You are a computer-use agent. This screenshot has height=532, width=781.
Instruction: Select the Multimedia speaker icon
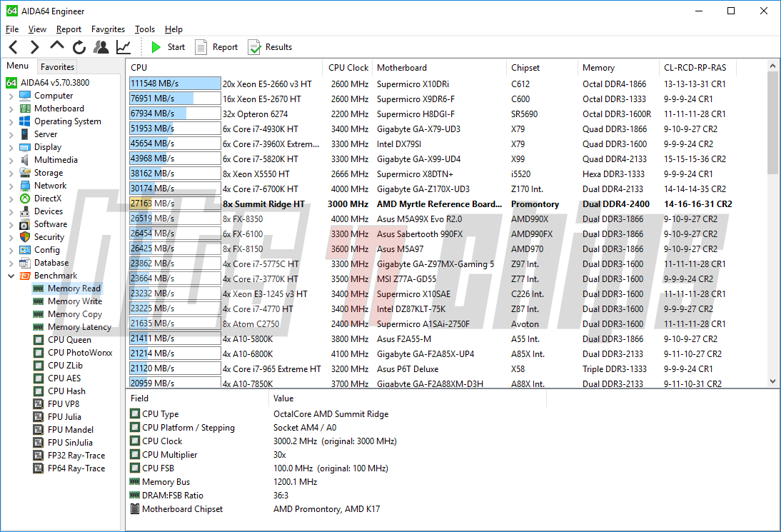25,160
